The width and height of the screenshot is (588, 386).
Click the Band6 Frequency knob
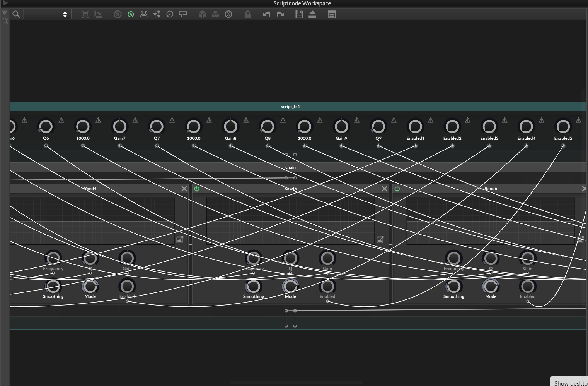[x=453, y=258]
